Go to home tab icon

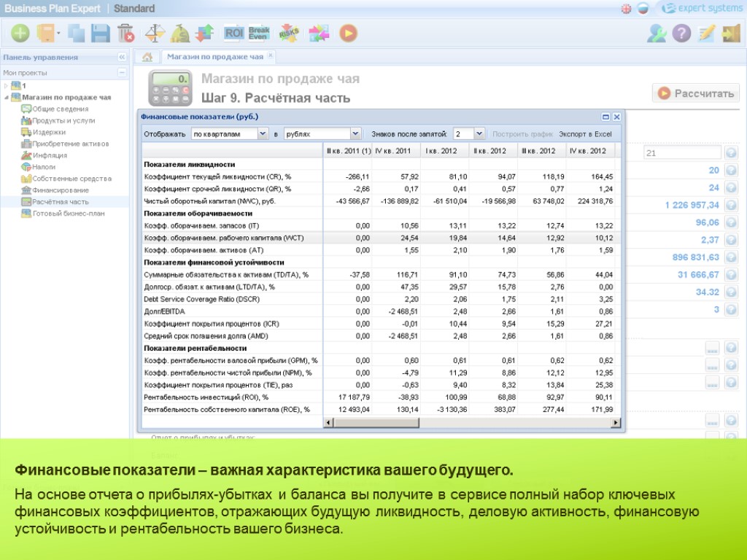click(147, 57)
